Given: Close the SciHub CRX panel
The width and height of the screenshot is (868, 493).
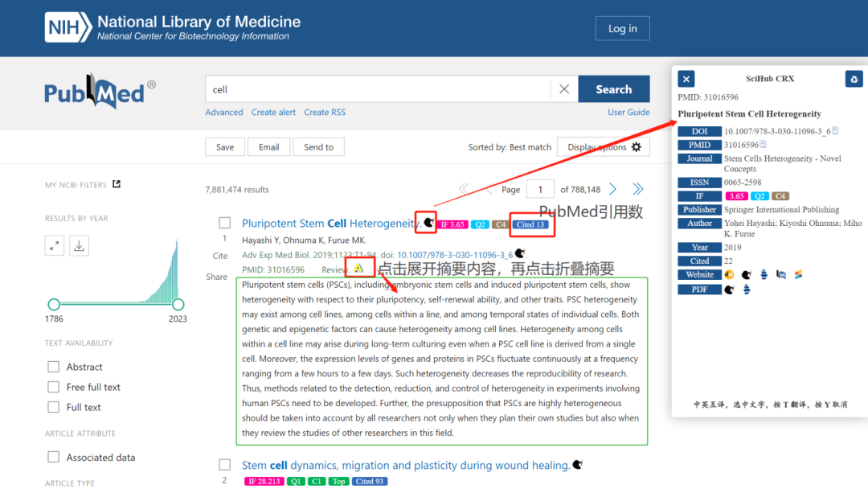Looking at the screenshot, I should coord(686,79).
